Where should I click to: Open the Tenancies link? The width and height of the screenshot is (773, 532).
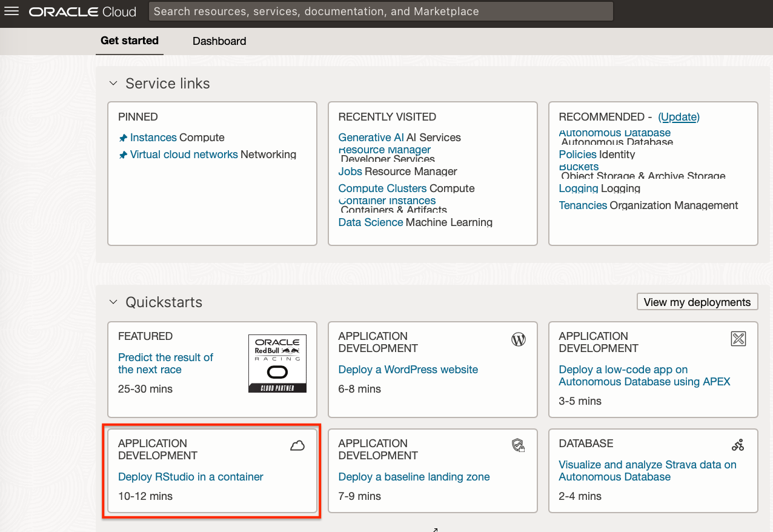coord(583,205)
